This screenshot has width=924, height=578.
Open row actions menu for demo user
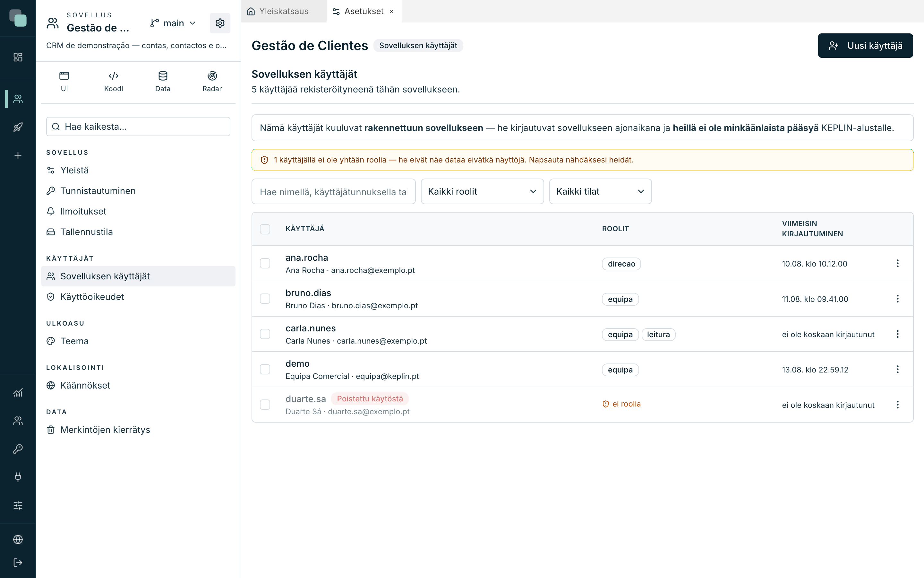[898, 369]
